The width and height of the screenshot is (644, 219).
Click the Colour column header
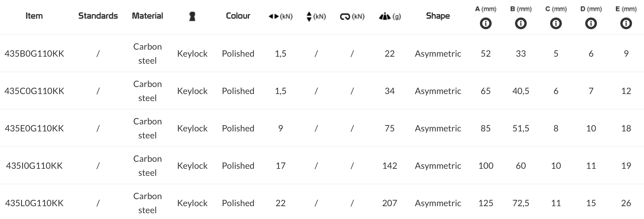[238, 16]
